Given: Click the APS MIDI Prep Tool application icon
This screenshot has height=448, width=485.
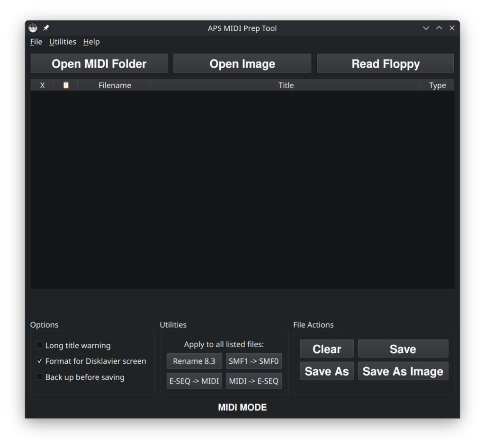Looking at the screenshot, I should tap(32, 27).
